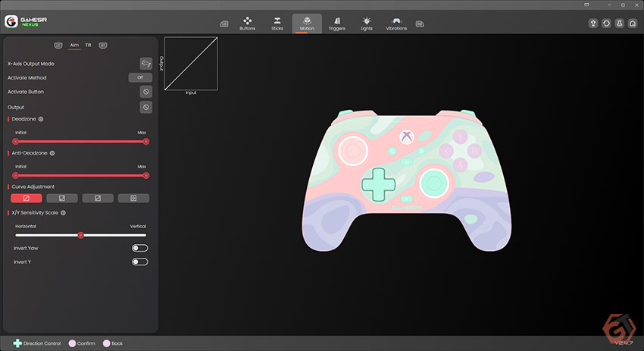
Task: Click the compact mode icon in title bar
Action: click(x=586, y=5)
